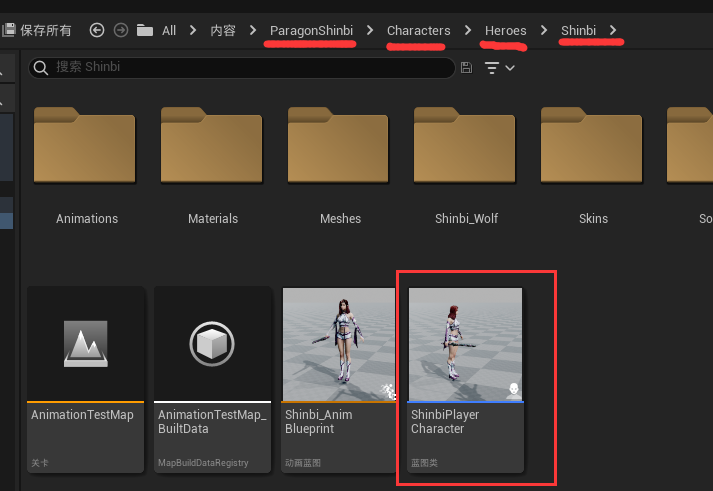Click the AnimationTestMap name text

pyautogui.click(x=82, y=415)
